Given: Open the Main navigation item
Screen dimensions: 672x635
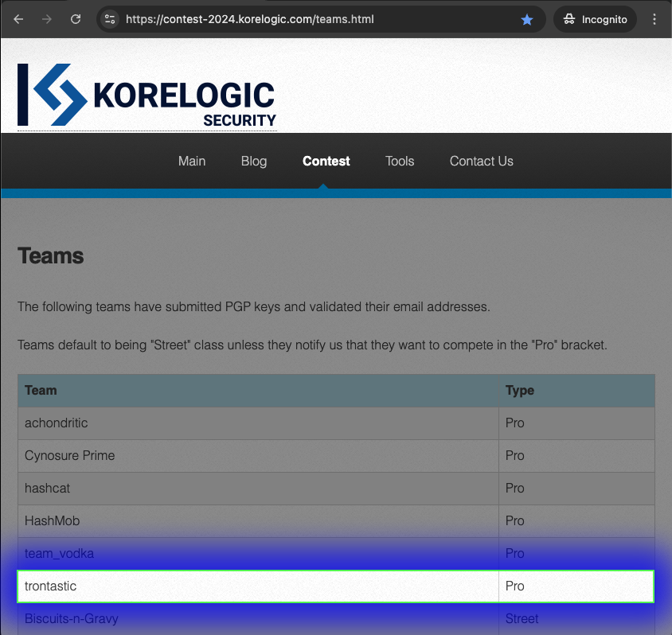Looking at the screenshot, I should coord(192,161).
